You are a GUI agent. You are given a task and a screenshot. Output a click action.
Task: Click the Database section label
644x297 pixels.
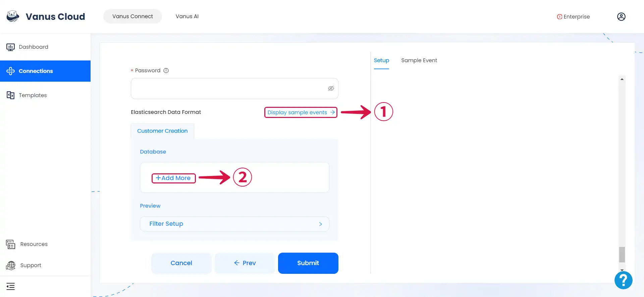(153, 152)
